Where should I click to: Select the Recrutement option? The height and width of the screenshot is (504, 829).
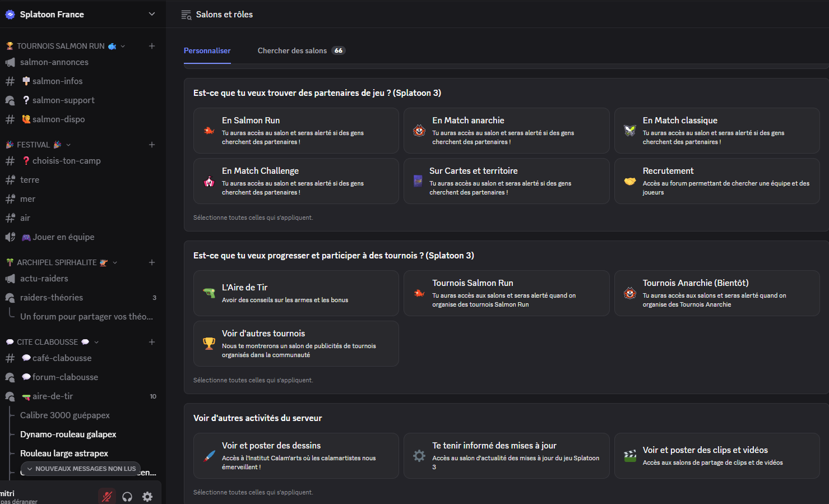coord(717,181)
